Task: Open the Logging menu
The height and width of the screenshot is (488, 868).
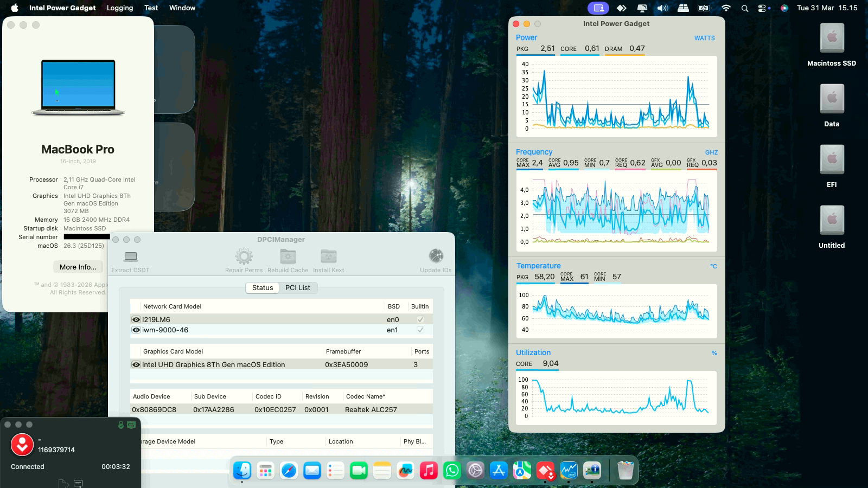Action: (x=120, y=8)
